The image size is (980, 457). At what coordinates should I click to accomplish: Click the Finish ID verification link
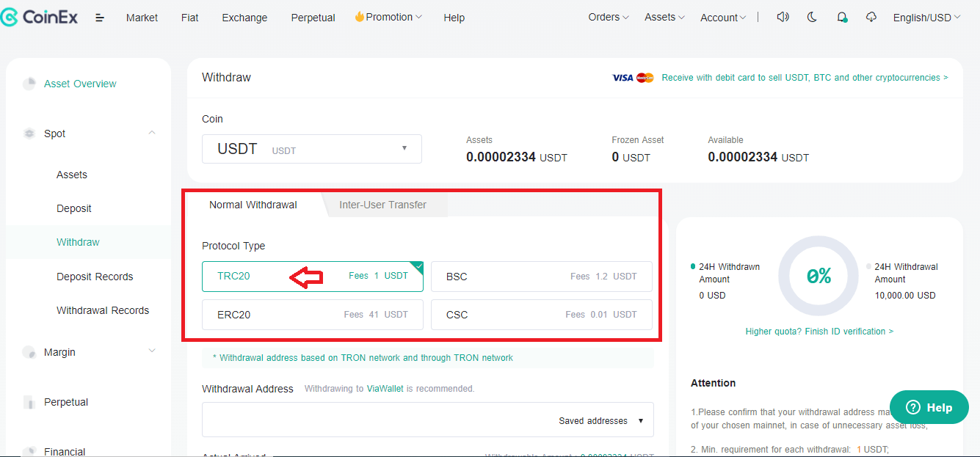coord(819,332)
